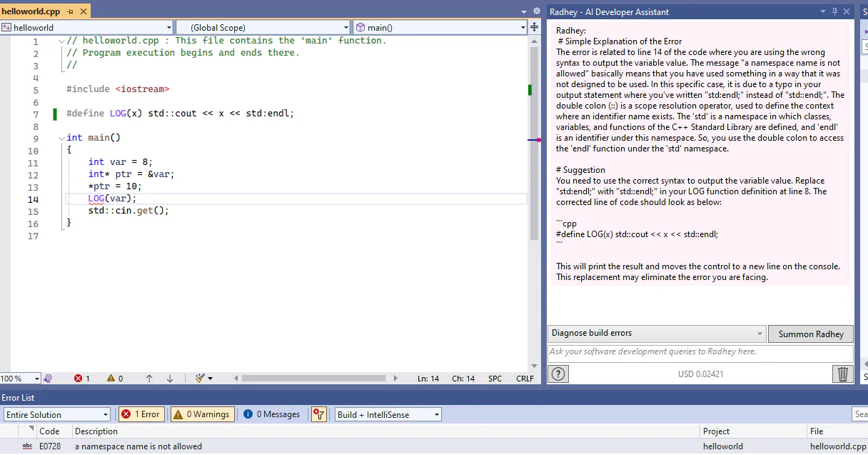868x455 pixels.
Task: Click the Error List filter funnel icon
Action: tap(319, 414)
